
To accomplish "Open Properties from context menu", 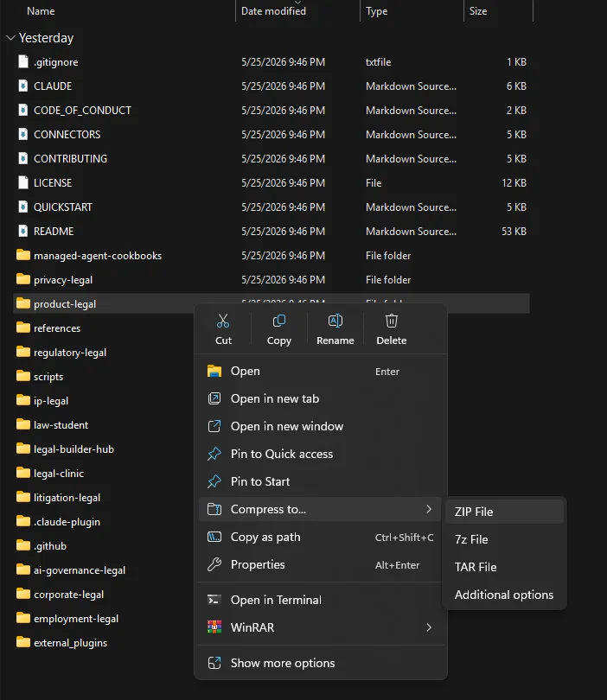I will pos(320,564).
